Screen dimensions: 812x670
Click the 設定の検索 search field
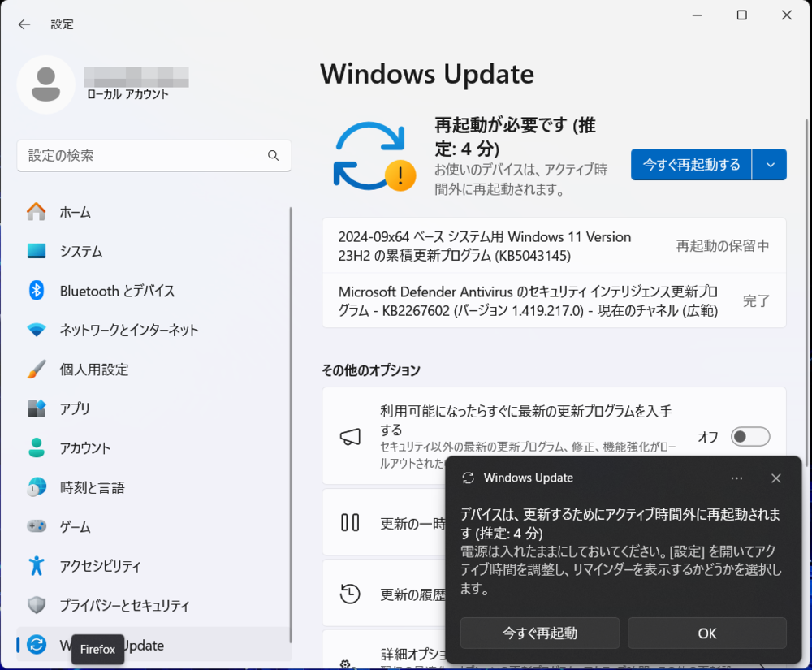coord(153,155)
